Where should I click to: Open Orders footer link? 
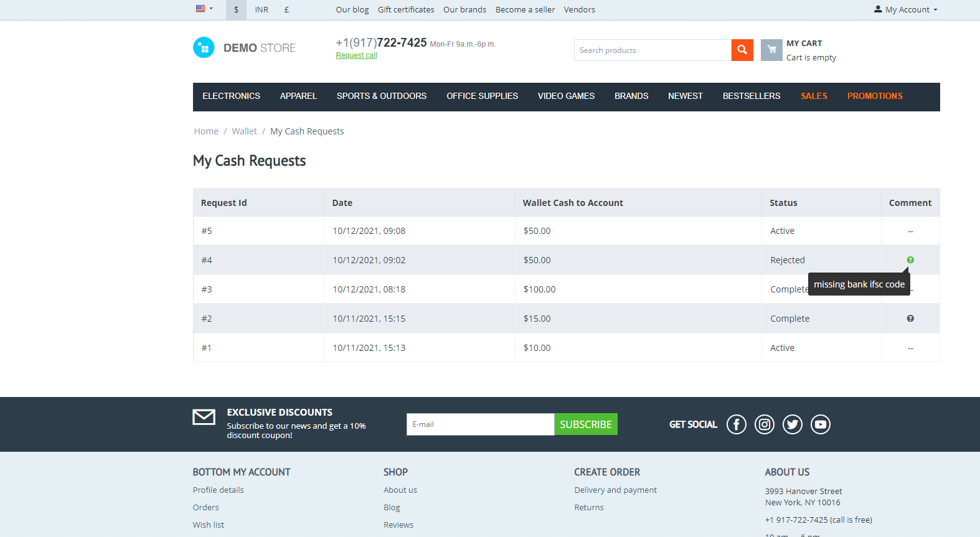click(x=206, y=508)
